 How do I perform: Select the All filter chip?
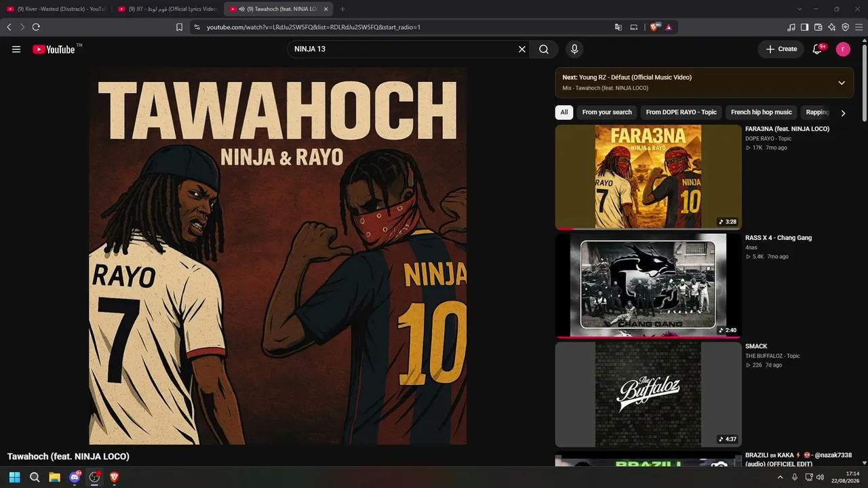click(x=564, y=113)
